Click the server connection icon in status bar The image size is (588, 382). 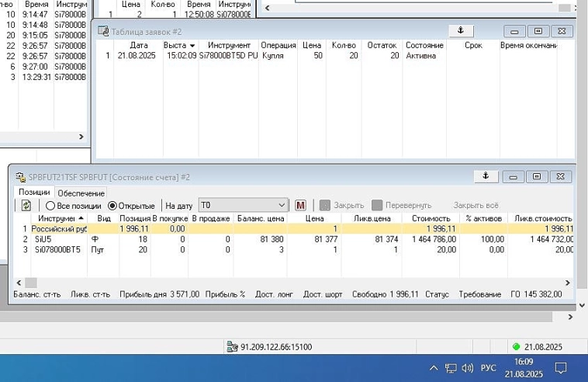pyautogui.click(x=233, y=347)
